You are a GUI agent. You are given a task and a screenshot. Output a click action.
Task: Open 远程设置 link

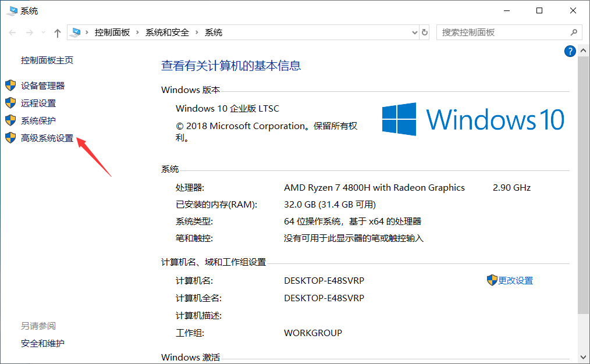click(x=38, y=103)
